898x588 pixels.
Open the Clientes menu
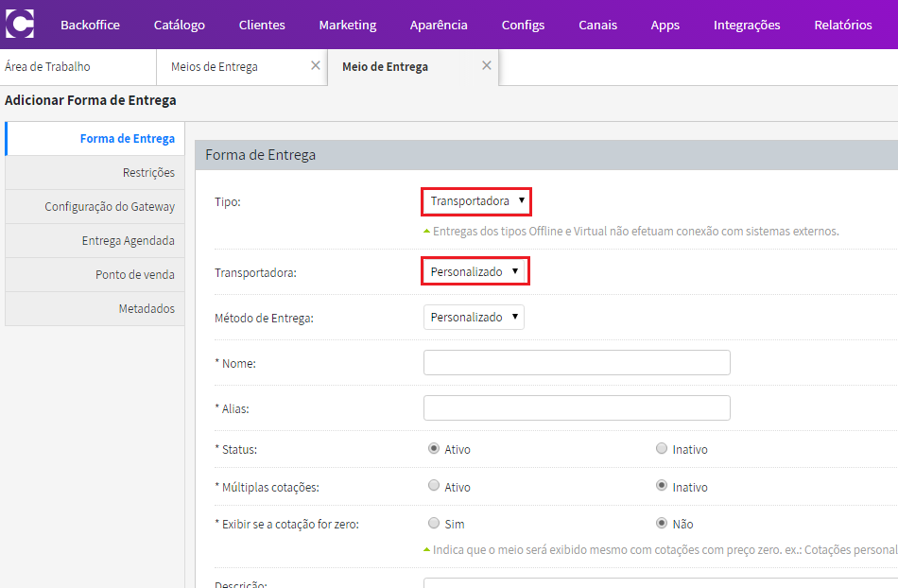pyautogui.click(x=262, y=25)
